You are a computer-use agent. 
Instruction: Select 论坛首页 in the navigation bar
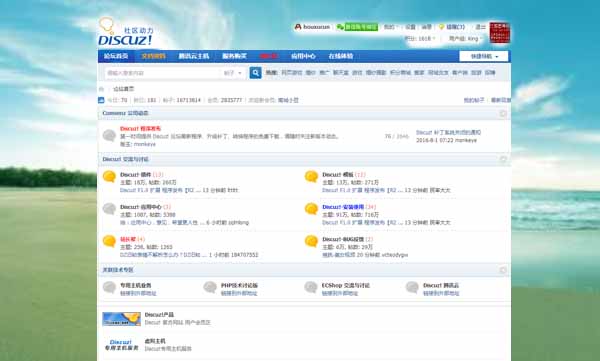coord(116,56)
